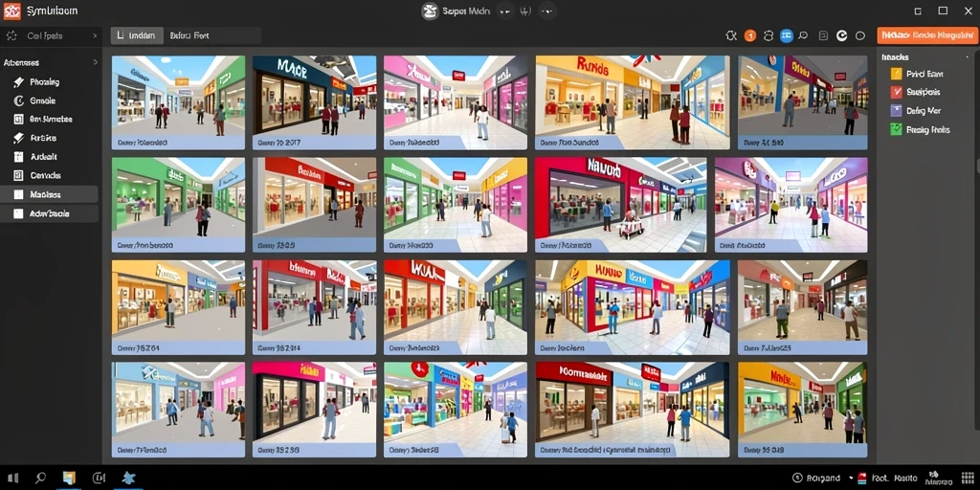
Task: Open the red WUA storefront thumbnail in the third row
Action: (x=455, y=307)
